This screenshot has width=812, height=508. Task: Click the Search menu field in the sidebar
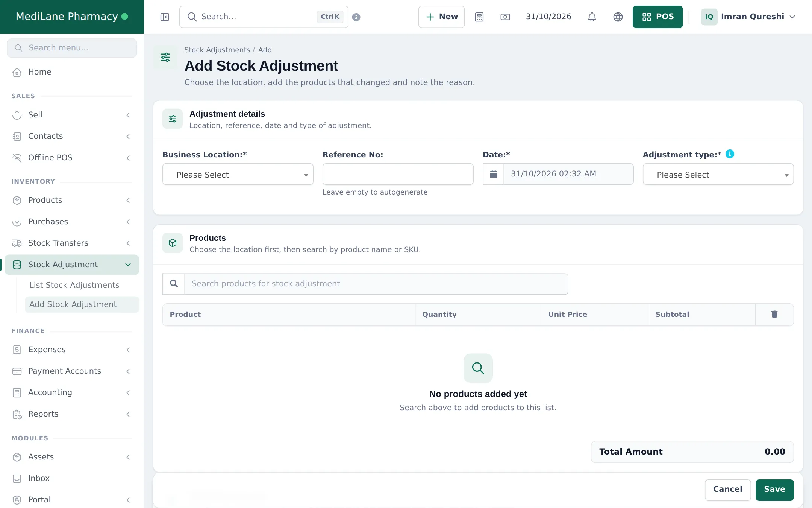point(72,48)
